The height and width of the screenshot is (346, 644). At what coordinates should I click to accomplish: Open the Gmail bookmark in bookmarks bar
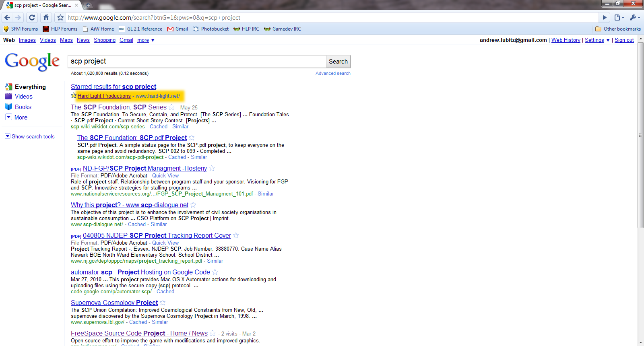(178, 29)
